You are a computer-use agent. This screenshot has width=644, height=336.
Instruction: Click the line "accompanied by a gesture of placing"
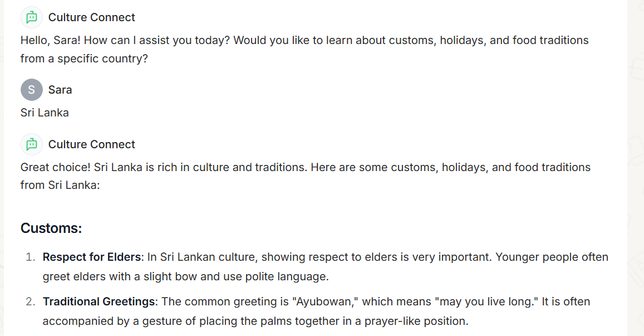(x=255, y=321)
